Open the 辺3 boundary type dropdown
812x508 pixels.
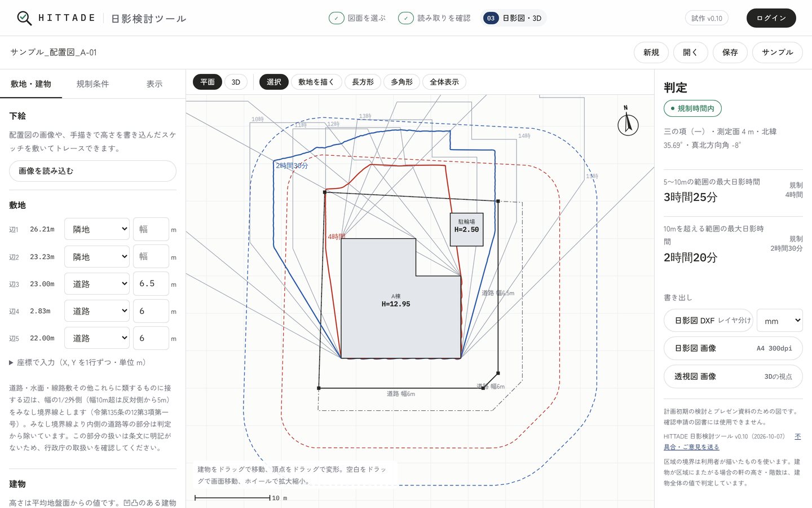97,284
